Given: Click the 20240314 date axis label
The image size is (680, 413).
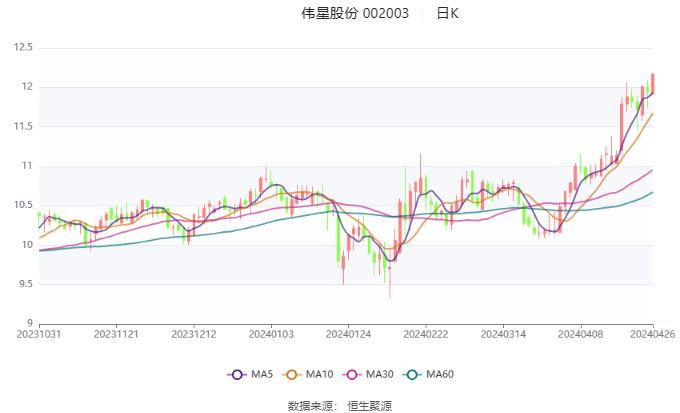Looking at the screenshot, I should (x=503, y=334).
